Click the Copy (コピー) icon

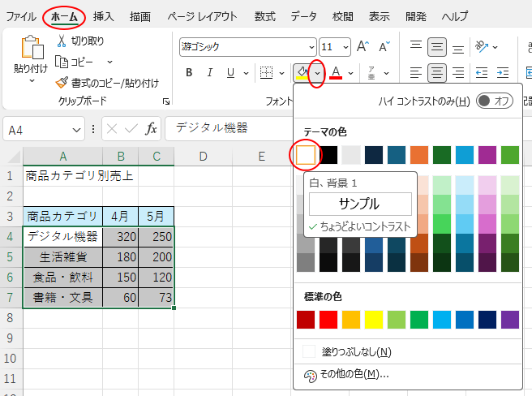[62, 62]
